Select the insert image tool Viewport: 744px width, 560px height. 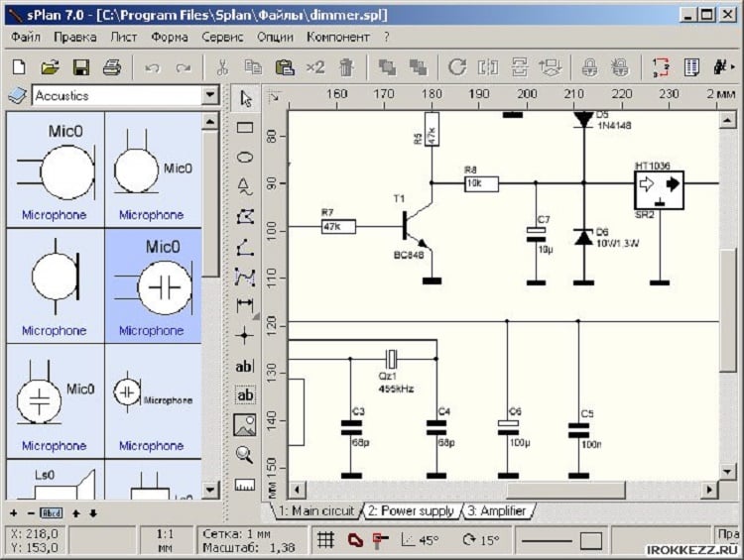244,425
